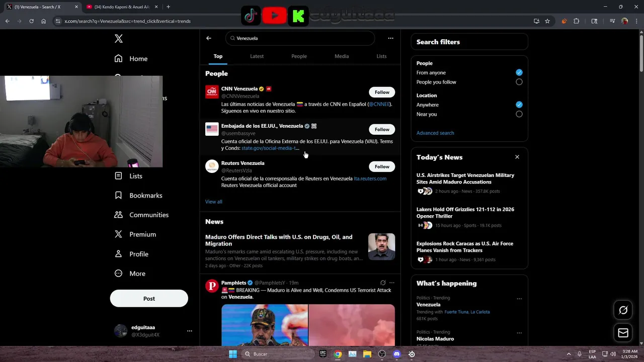Click the browser home button

click(44, 21)
